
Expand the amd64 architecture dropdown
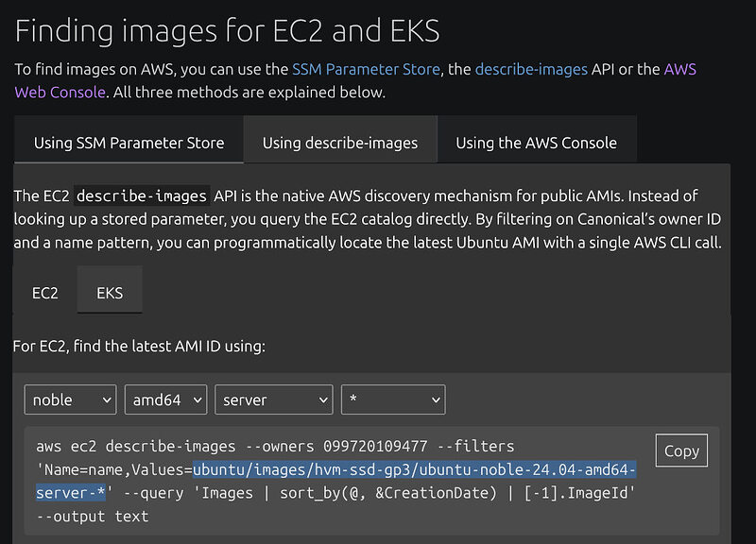click(x=166, y=399)
